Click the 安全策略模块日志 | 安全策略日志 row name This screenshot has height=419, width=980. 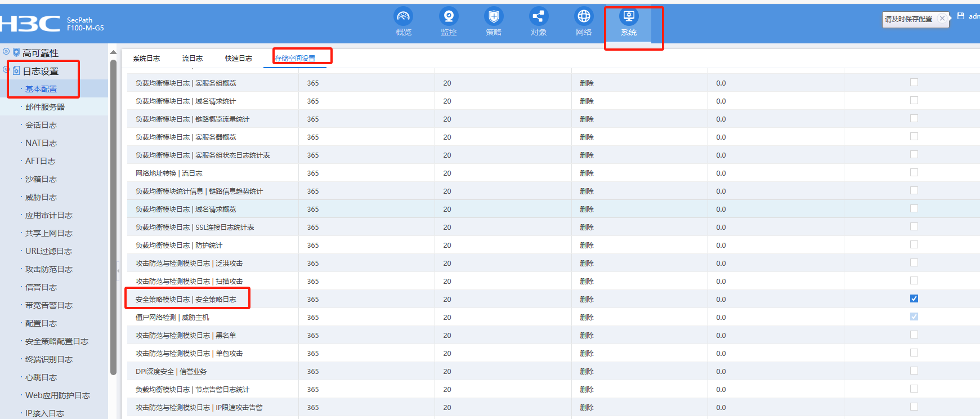[186, 300]
